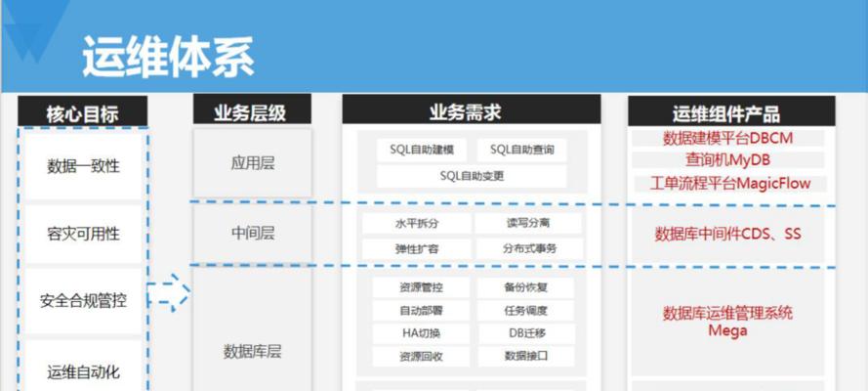The height and width of the screenshot is (391, 868).
Task: Select the 核心目标 column header
Action: pyautogui.click(x=82, y=111)
